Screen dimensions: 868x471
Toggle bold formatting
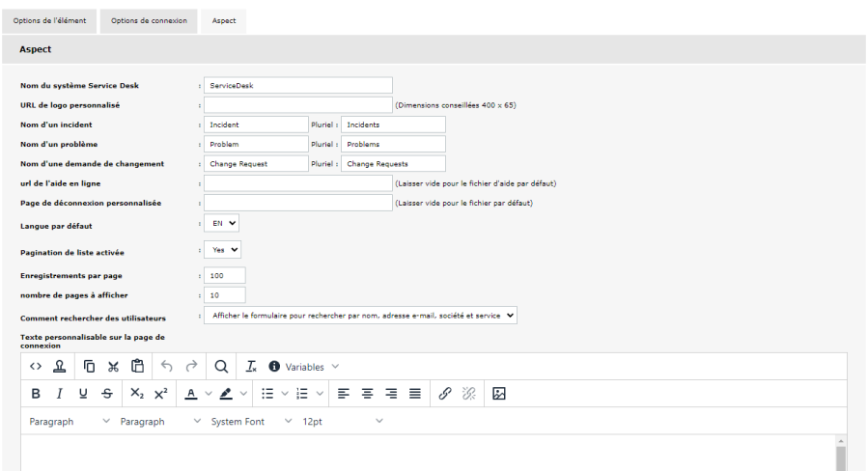pyautogui.click(x=36, y=394)
